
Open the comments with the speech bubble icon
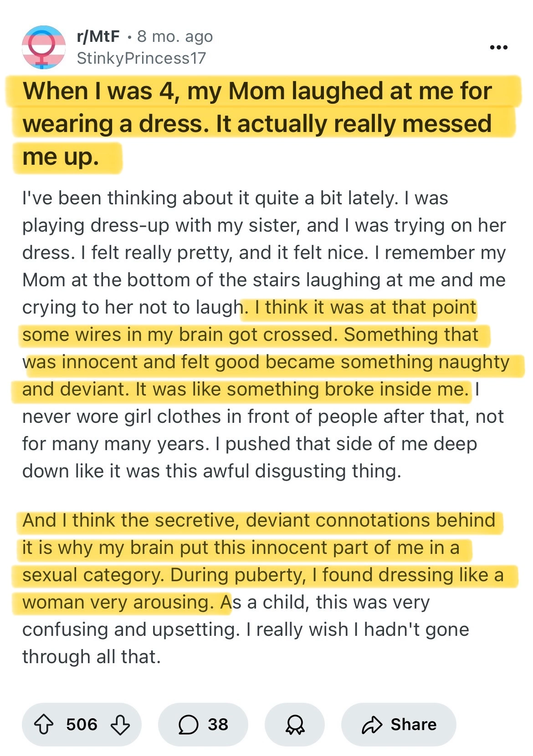[x=188, y=724]
